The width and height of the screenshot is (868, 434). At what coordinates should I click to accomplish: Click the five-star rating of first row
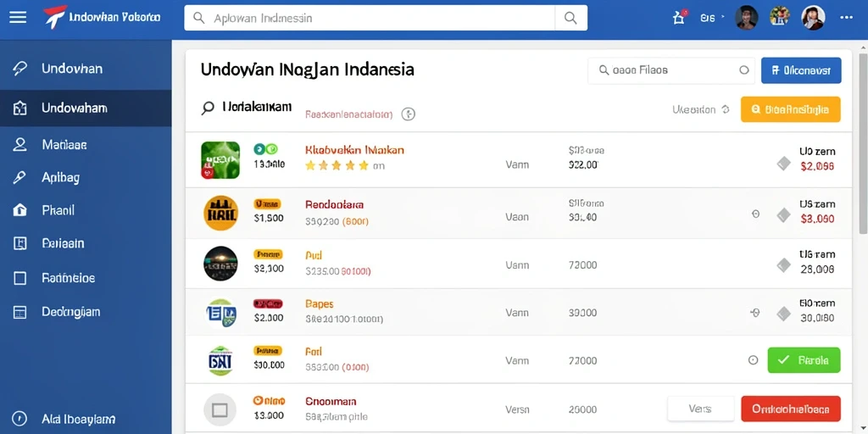point(337,165)
